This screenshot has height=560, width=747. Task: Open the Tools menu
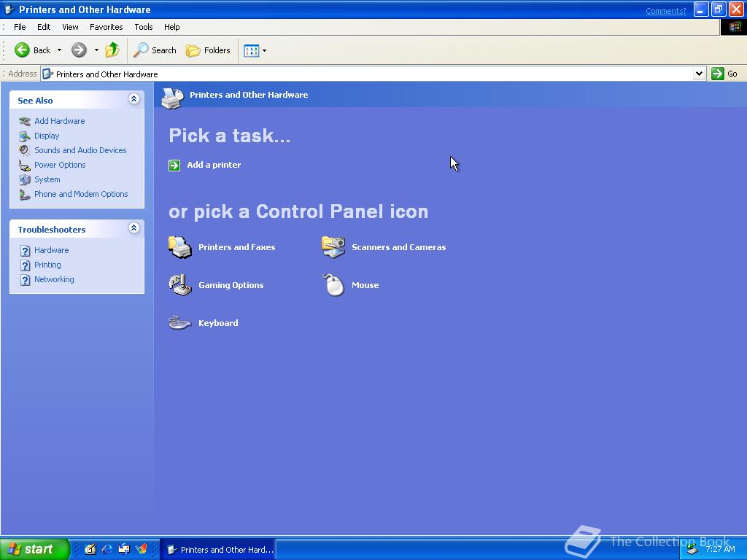(x=144, y=27)
